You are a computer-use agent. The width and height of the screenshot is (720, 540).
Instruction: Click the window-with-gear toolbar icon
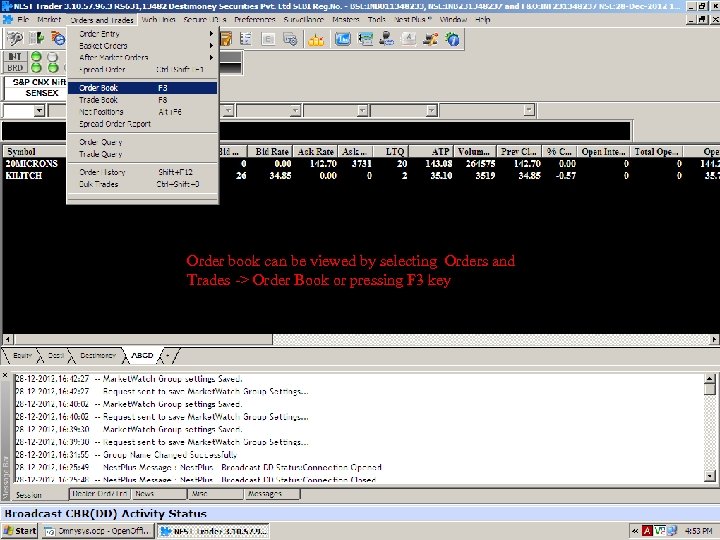(290, 39)
